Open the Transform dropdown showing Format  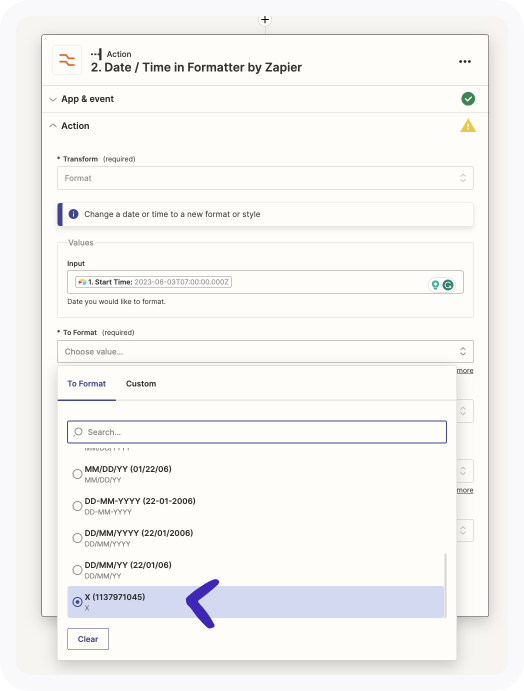tap(265, 178)
